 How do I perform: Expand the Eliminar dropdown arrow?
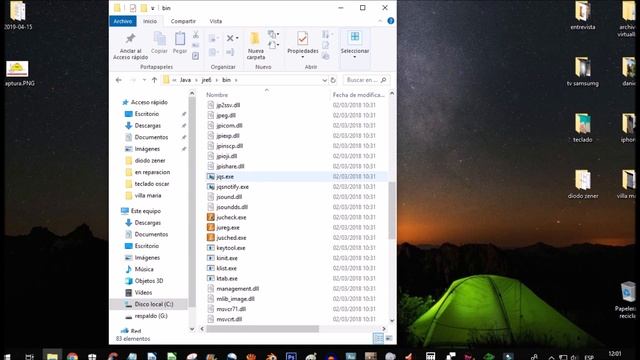[237, 38]
